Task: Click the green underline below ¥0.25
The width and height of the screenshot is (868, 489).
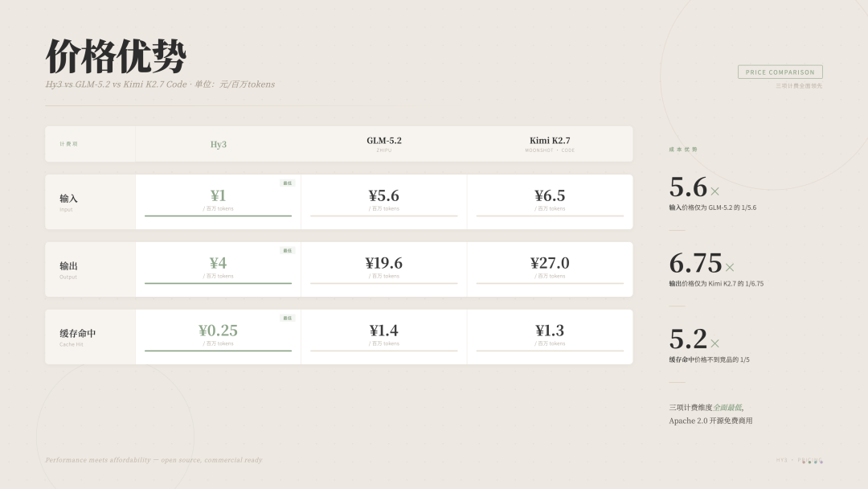Action: click(x=218, y=351)
